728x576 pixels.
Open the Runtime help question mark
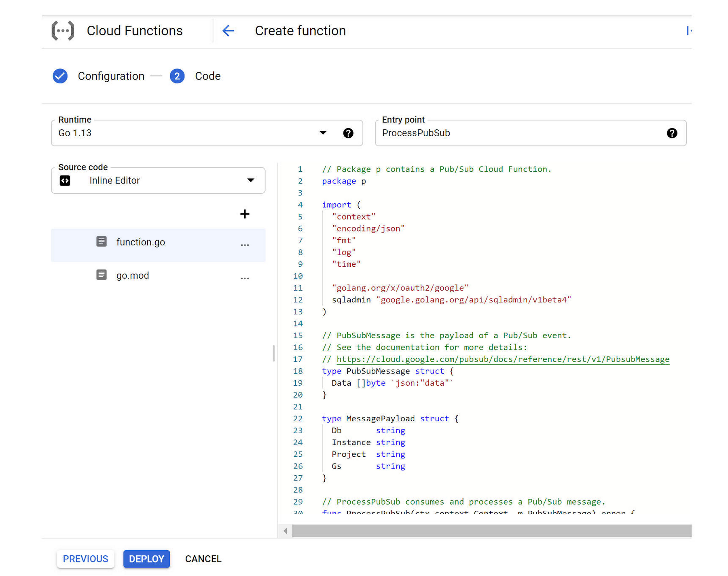coord(349,133)
